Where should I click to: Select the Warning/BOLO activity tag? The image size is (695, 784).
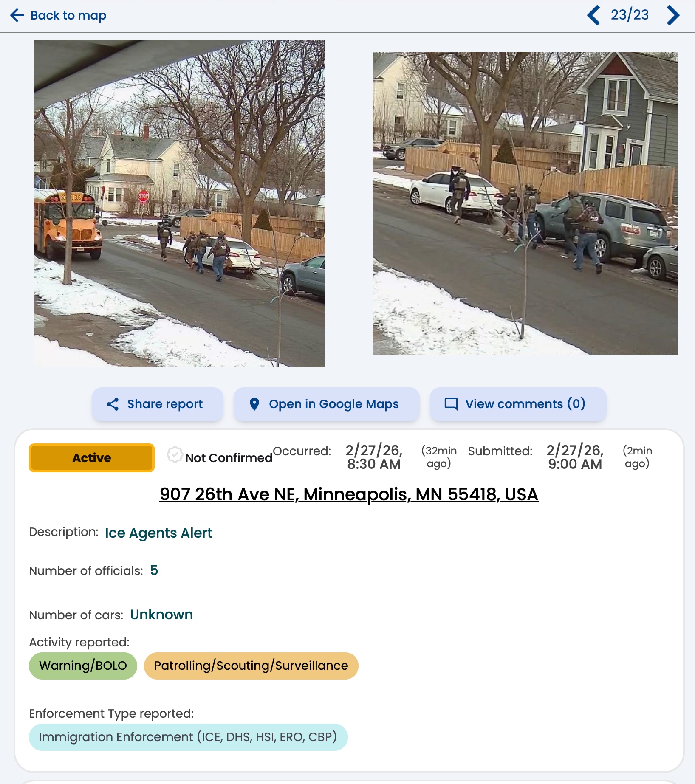83,666
